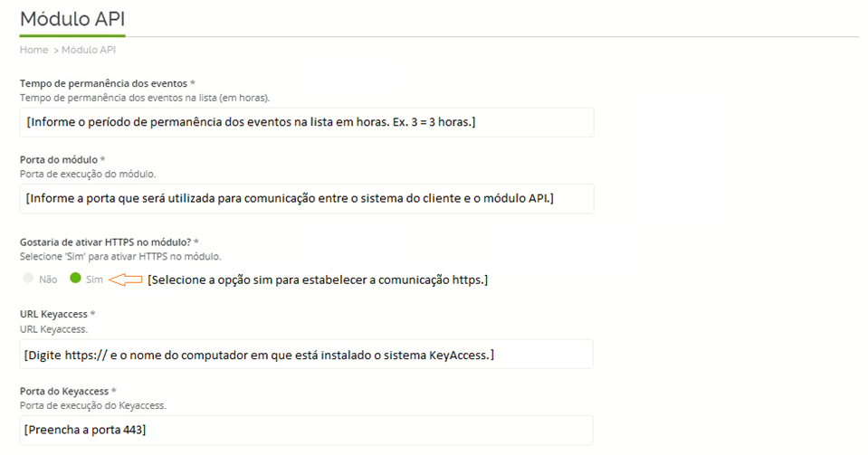Select the Não radio button for HTTPS
This screenshot has height=455, width=868.
(x=28, y=279)
